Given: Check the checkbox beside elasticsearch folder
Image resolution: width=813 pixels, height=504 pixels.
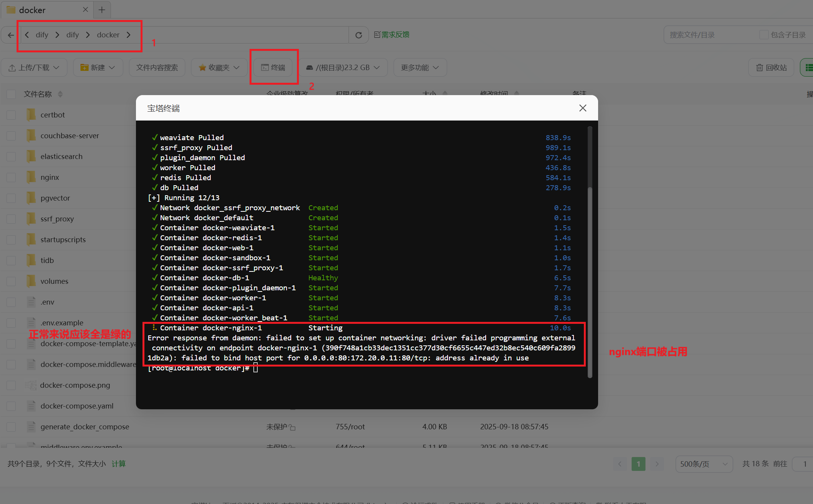Looking at the screenshot, I should 11,156.
